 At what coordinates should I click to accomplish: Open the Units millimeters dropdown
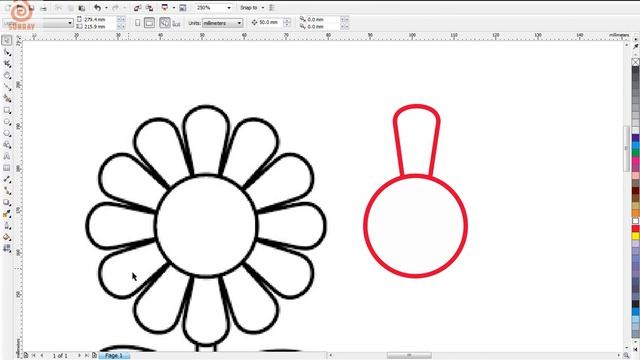pyautogui.click(x=239, y=23)
